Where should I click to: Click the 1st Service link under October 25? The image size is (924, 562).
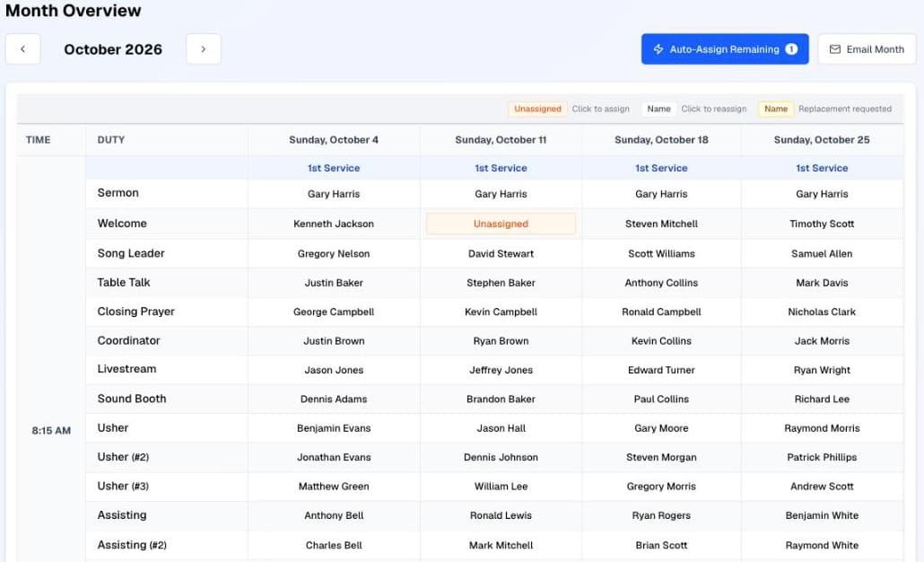822,168
